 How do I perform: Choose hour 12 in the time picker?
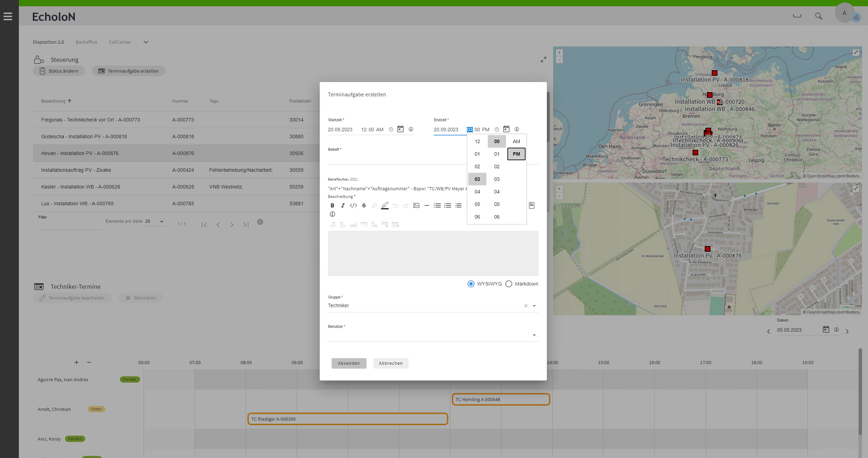pos(477,141)
